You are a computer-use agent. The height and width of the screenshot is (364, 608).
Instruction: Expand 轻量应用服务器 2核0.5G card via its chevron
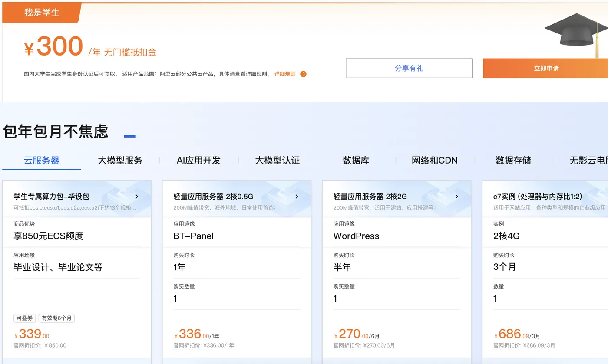297,197
